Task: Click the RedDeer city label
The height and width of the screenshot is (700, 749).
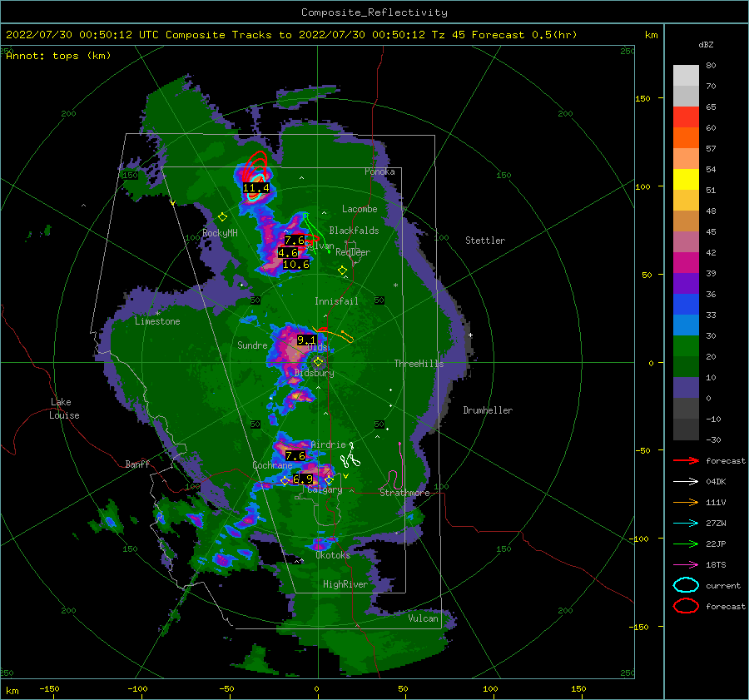Action: tap(353, 252)
